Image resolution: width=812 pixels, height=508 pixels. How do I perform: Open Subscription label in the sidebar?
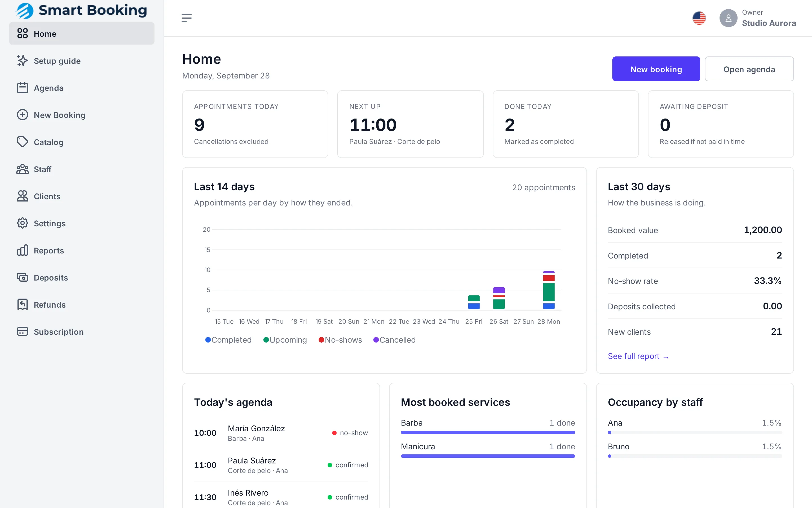pyautogui.click(x=59, y=332)
